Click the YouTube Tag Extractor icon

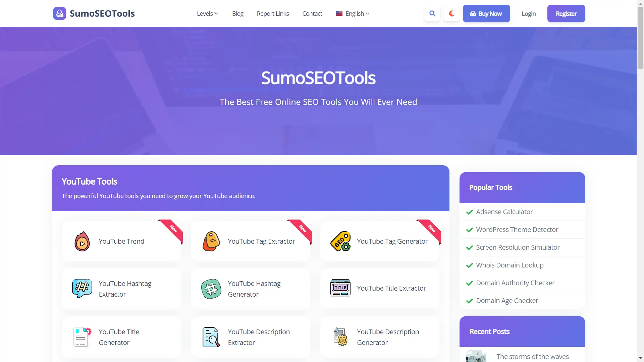[211, 241]
